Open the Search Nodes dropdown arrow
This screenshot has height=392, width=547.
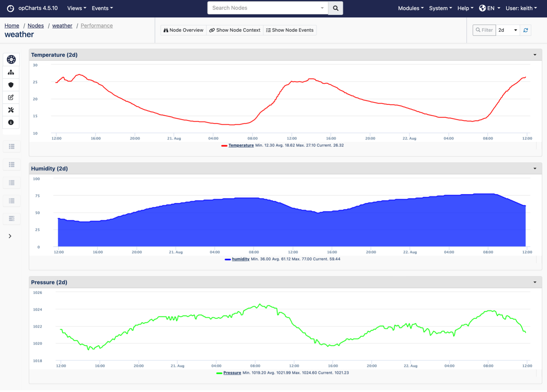(x=322, y=8)
